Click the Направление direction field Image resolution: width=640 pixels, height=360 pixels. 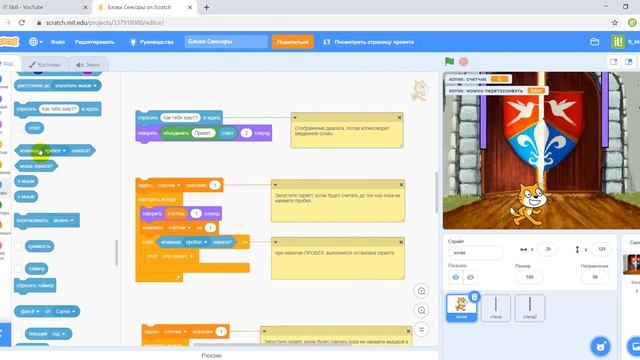pyautogui.click(x=595, y=277)
